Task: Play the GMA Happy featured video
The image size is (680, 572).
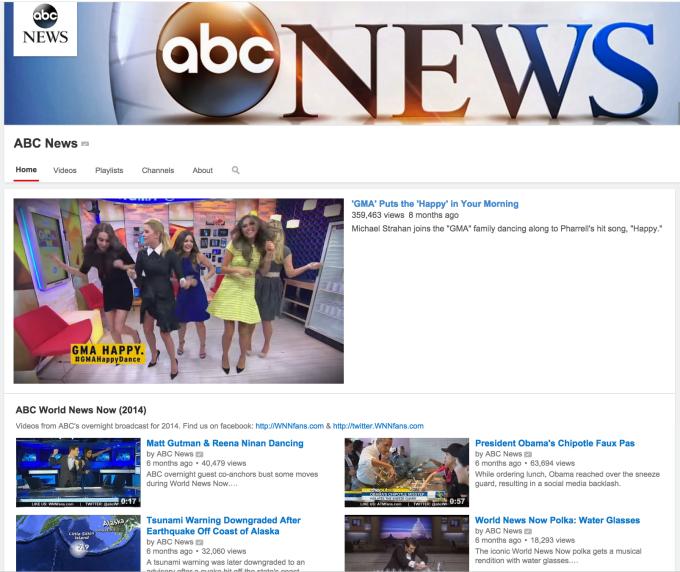Action: [x=179, y=291]
